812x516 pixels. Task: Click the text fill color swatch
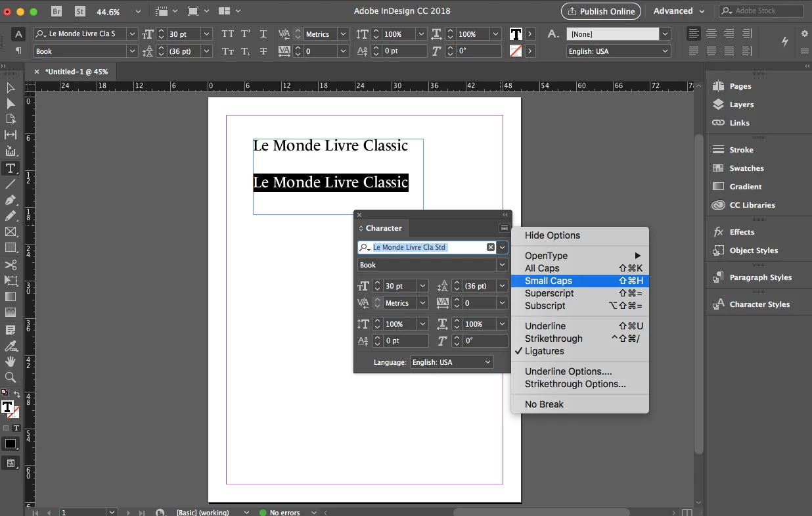pyautogui.click(x=516, y=34)
